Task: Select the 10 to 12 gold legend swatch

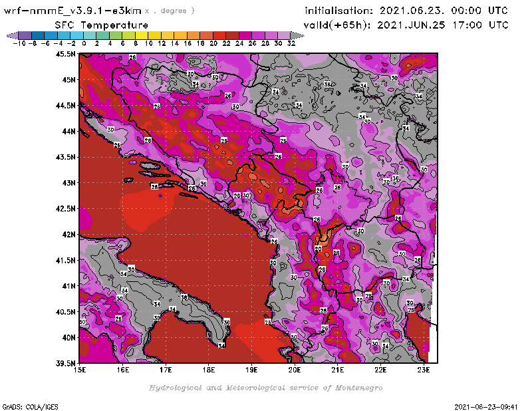Action: click(x=154, y=35)
